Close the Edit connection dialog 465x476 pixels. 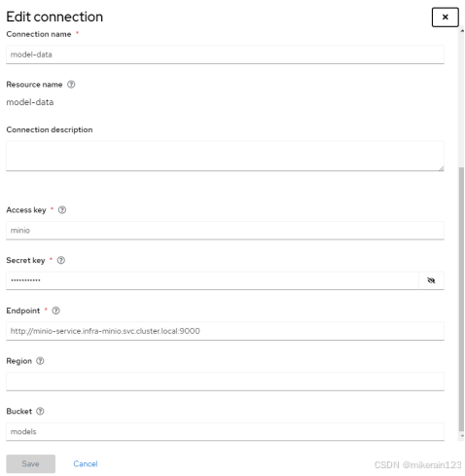(x=445, y=18)
